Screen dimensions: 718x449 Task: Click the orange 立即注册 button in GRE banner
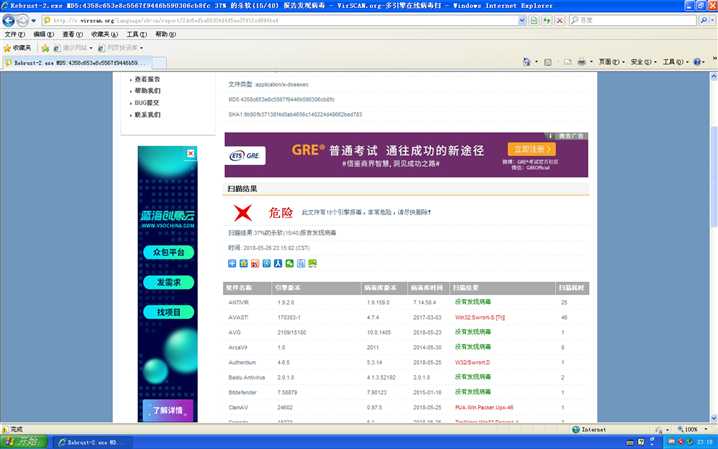pos(532,149)
